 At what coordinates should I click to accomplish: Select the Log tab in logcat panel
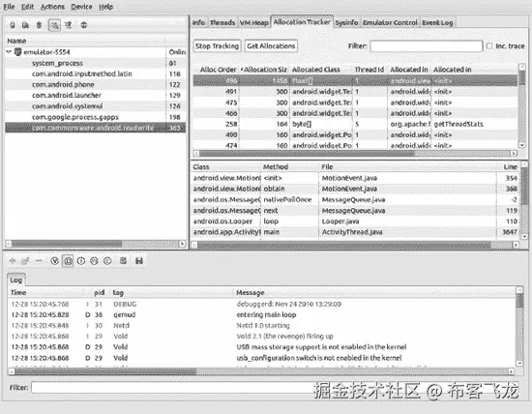pos(16,280)
